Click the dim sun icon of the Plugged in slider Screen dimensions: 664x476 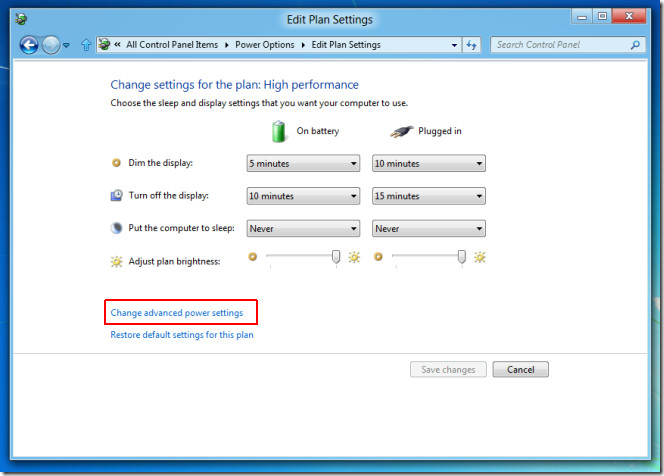coord(378,257)
